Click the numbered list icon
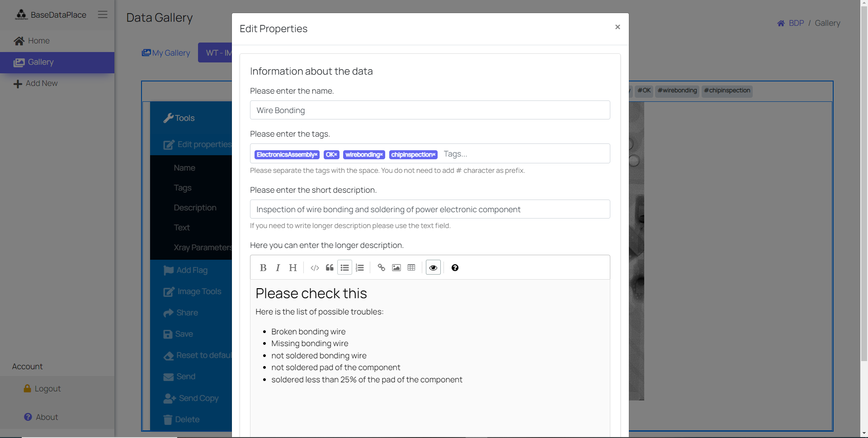The image size is (868, 438). pos(360,268)
